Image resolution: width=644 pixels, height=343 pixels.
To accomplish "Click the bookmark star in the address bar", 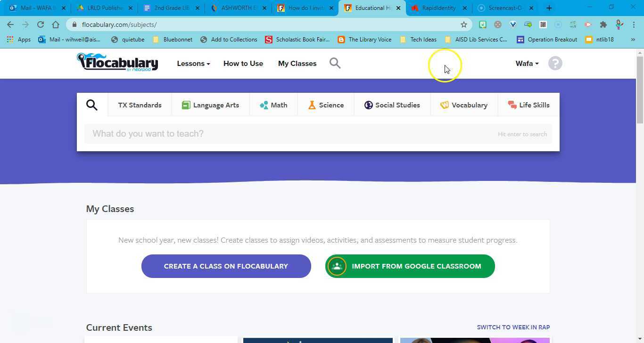I will coord(463,24).
